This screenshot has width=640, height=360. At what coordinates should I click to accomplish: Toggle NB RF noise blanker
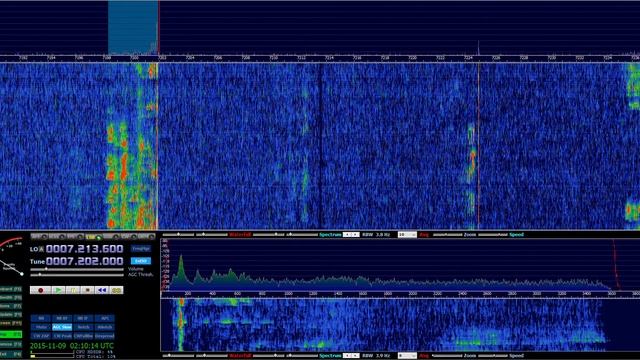tap(62, 318)
